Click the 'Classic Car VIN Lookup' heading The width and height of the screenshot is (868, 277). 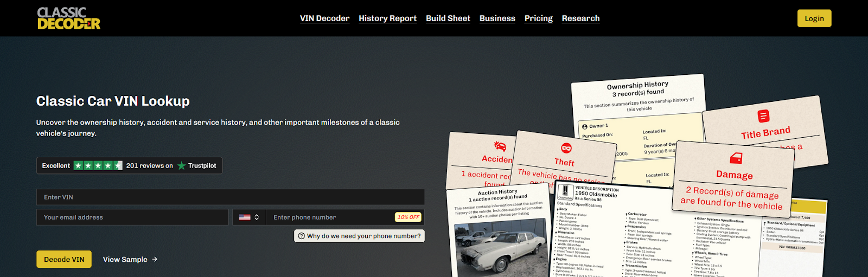click(x=113, y=101)
